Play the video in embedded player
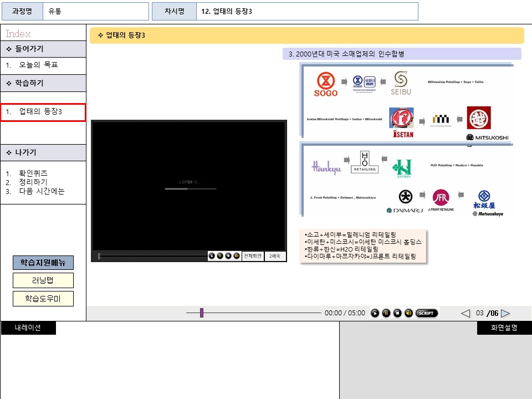 (212, 256)
